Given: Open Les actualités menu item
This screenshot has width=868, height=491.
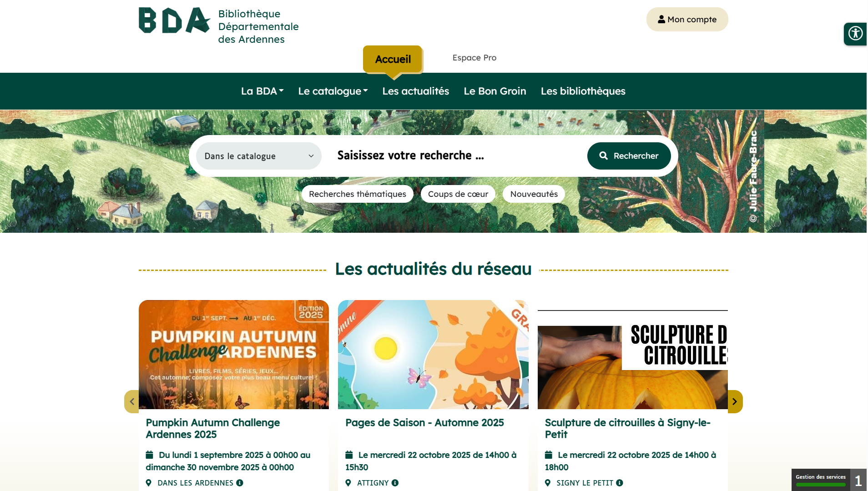Looking at the screenshot, I should 415,91.
